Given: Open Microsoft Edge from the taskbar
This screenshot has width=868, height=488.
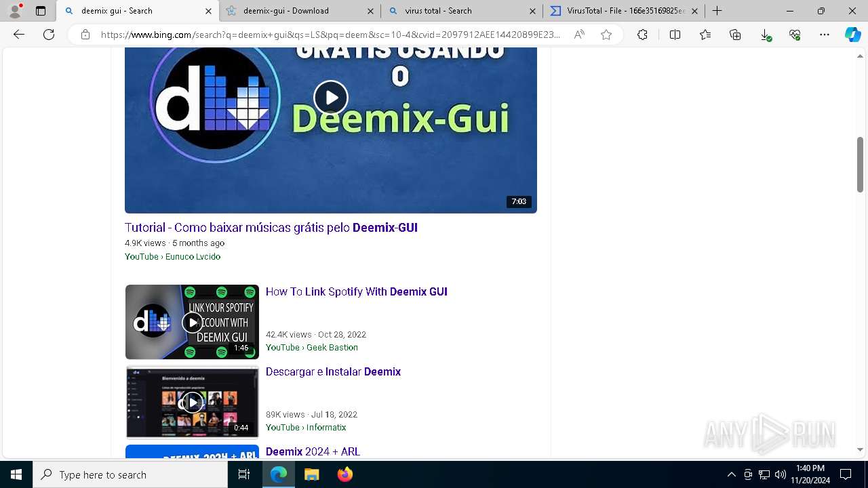Looking at the screenshot, I should [279, 474].
